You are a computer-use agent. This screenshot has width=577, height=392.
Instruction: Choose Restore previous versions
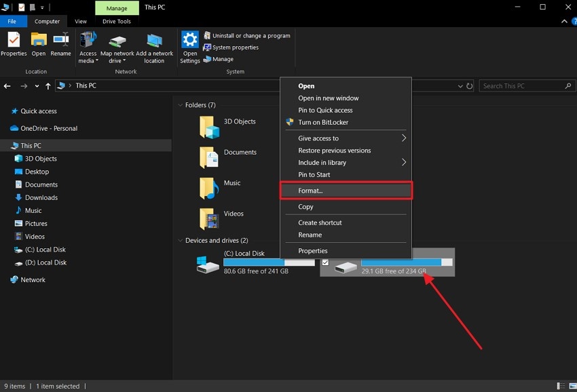(x=346, y=151)
